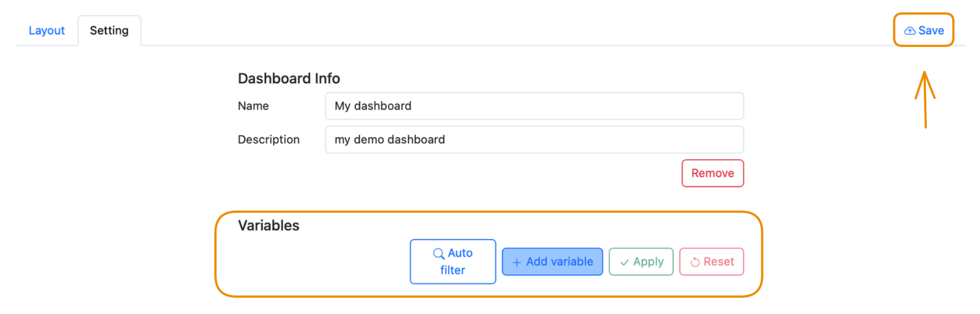Image resolution: width=980 pixels, height=314 pixels.
Task: Click the cloud upload icon beside Save
Action: pyautogui.click(x=910, y=31)
